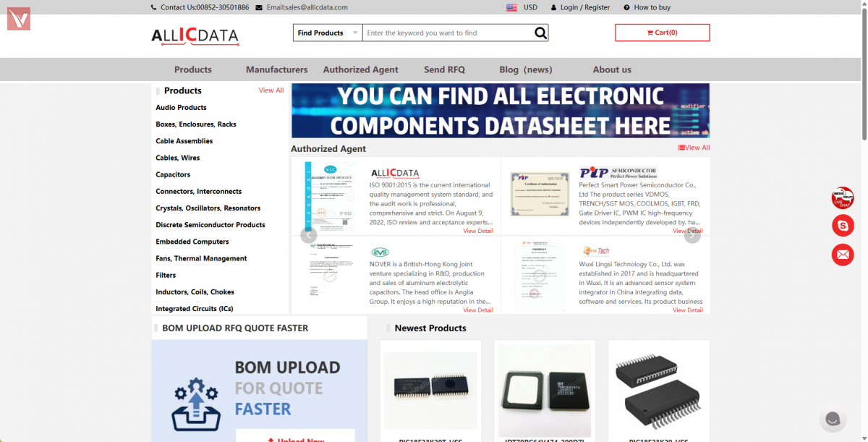Click the Upload Now button
This screenshot has height=442, width=868.
pyautogui.click(x=295, y=436)
